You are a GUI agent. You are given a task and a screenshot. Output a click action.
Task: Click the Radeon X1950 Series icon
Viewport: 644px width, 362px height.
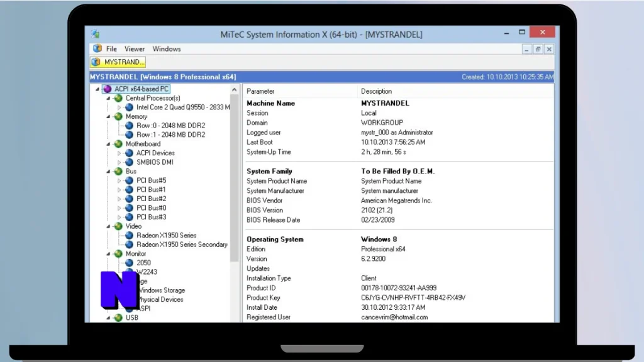click(129, 235)
